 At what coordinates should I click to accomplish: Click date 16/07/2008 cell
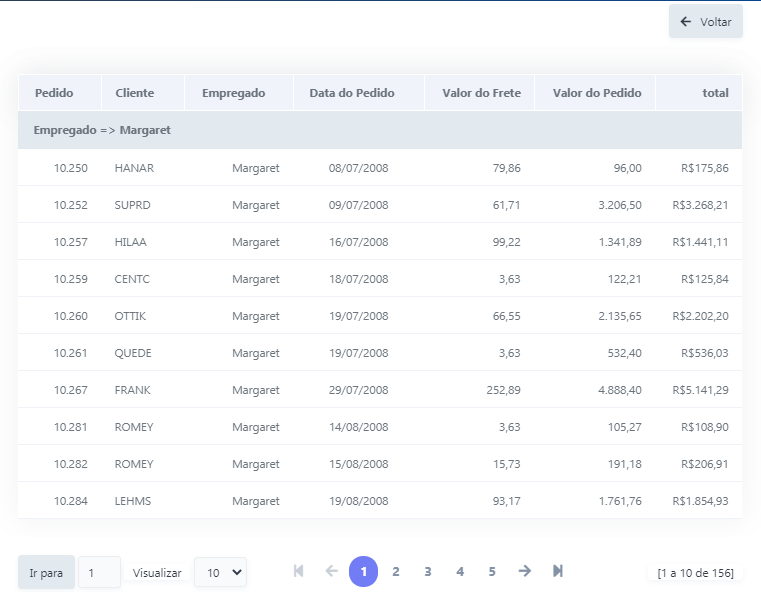click(x=358, y=242)
